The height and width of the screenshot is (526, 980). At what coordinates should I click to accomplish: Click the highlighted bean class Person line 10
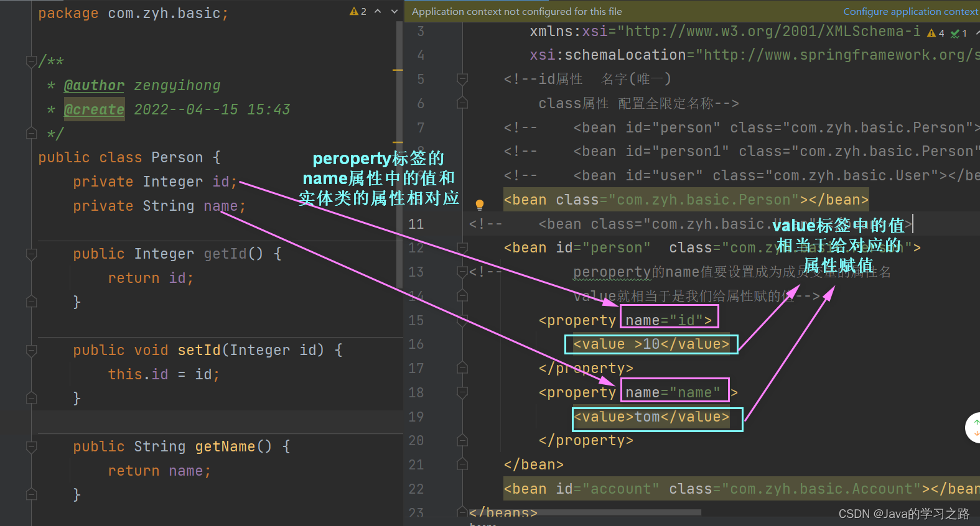(686, 200)
